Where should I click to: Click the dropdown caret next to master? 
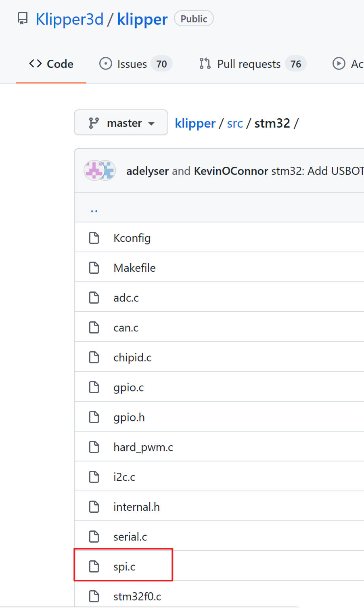[x=151, y=124]
